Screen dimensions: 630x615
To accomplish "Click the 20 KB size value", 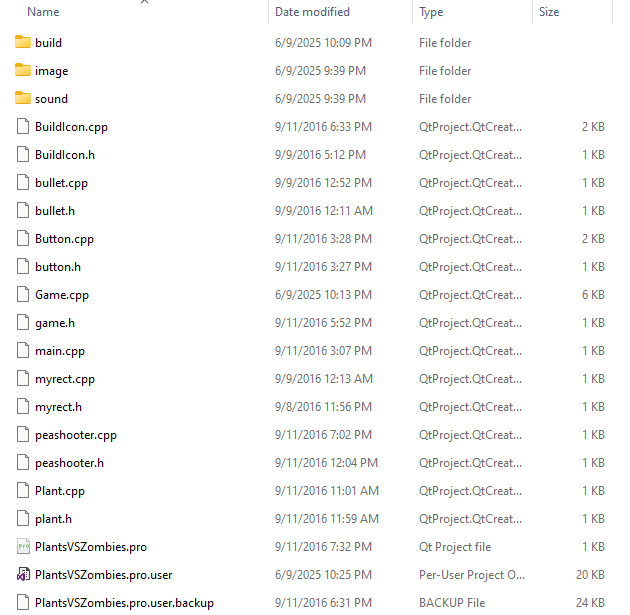I will tap(590, 575).
